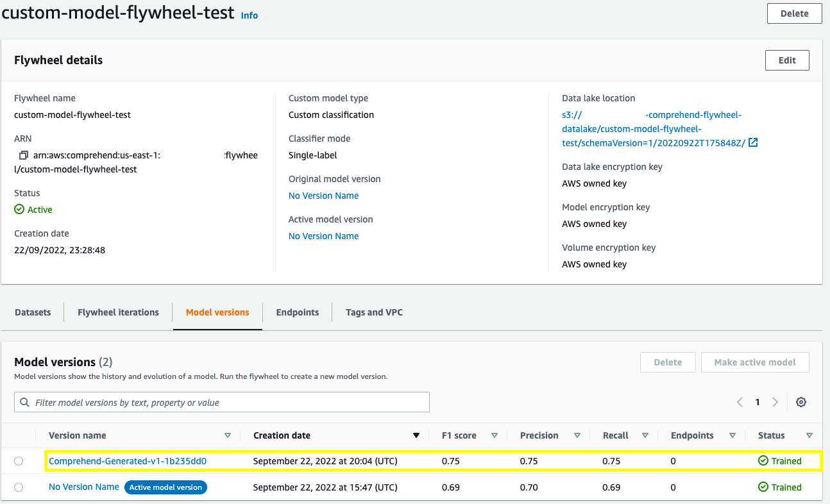Click the creation date 22/09/2022, 23:28:48
This screenshot has width=830, height=504.
[60, 250]
